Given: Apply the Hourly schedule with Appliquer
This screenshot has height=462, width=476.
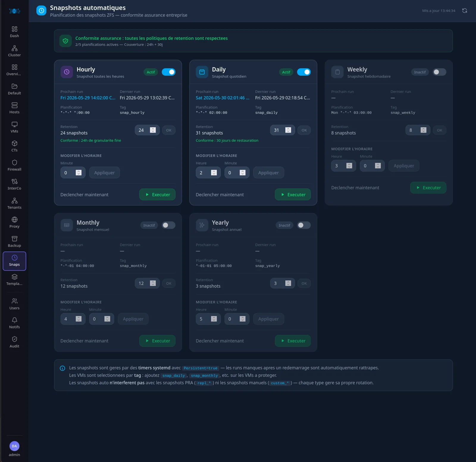Looking at the screenshot, I should tap(104, 172).
